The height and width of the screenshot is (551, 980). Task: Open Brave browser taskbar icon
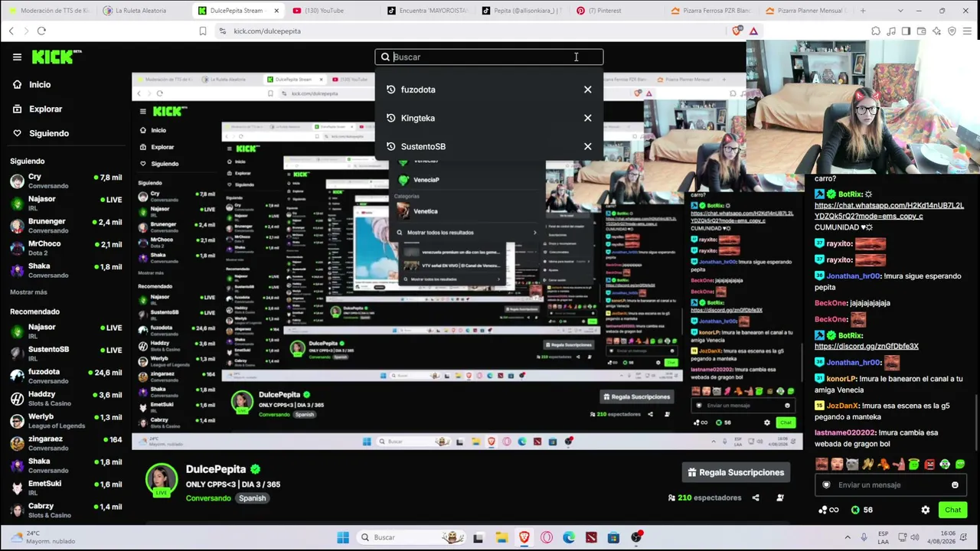(x=524, y=537)
